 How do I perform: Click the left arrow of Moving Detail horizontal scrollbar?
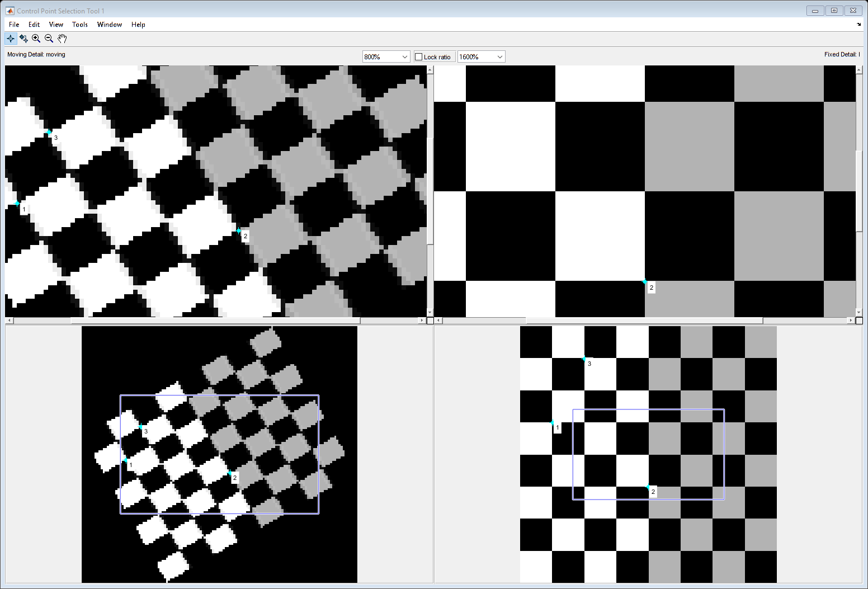point(9,321)
